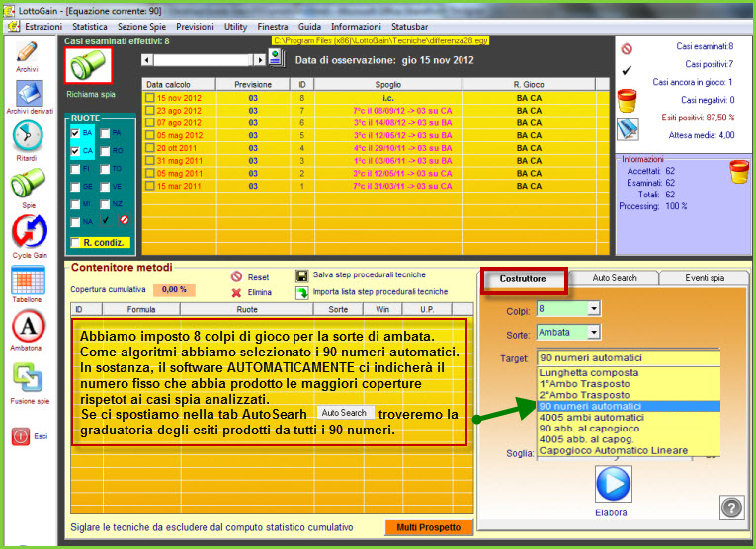Click the date scrollbar left arrow
The image size is (756, 549).
click(x=147, y=60)
